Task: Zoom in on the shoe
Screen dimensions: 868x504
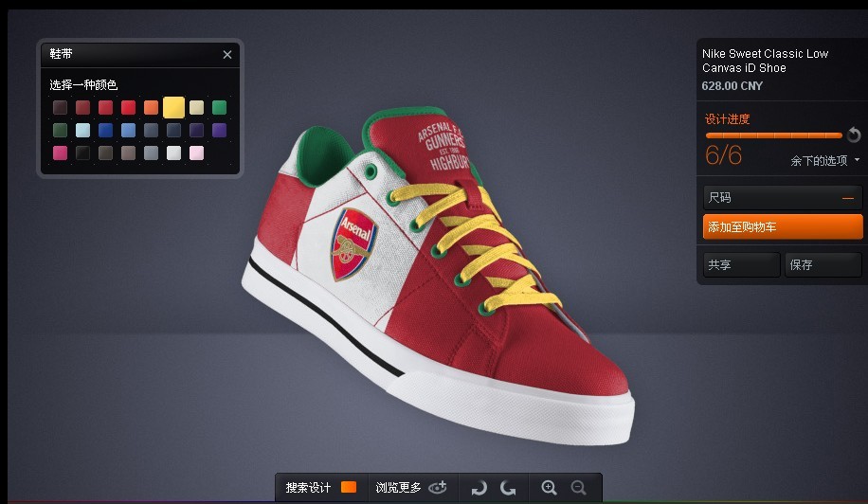Action: [549, 488]
